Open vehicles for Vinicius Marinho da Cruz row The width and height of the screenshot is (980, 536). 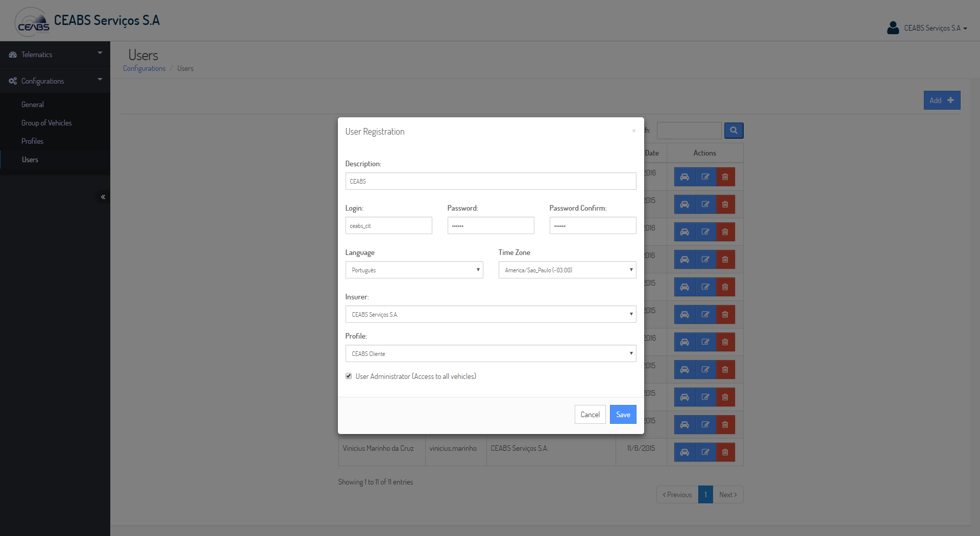684,452
